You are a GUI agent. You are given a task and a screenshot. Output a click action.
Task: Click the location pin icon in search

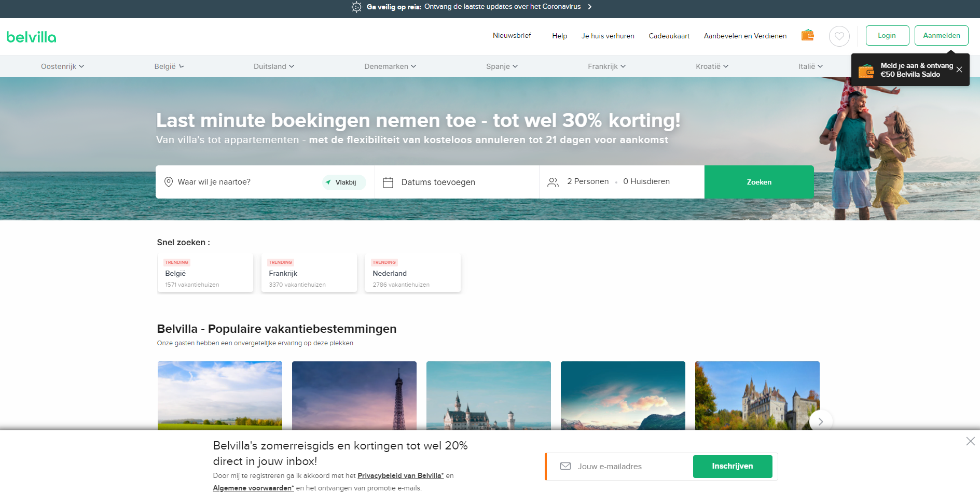point(169,182)
